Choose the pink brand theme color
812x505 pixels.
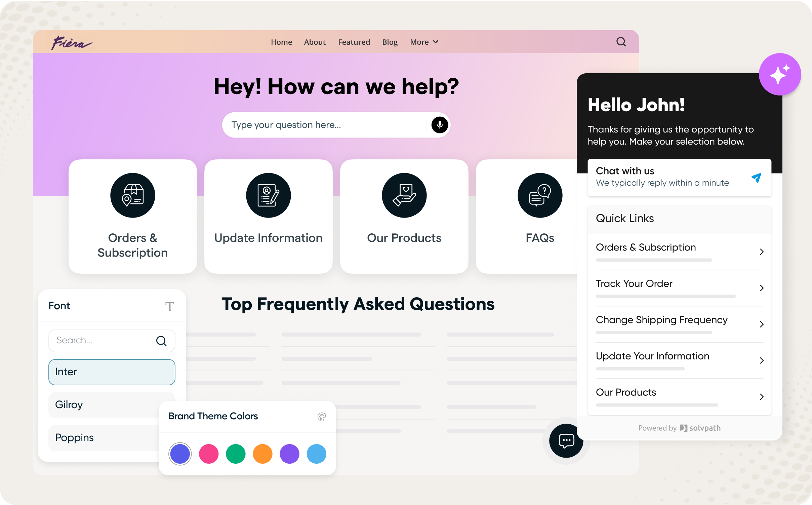point(209,454)
